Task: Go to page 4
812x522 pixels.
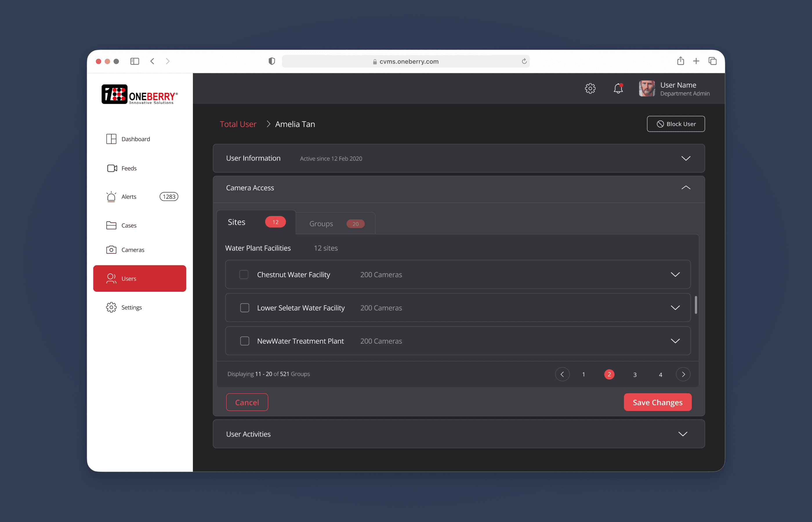Action: (661, 375)
